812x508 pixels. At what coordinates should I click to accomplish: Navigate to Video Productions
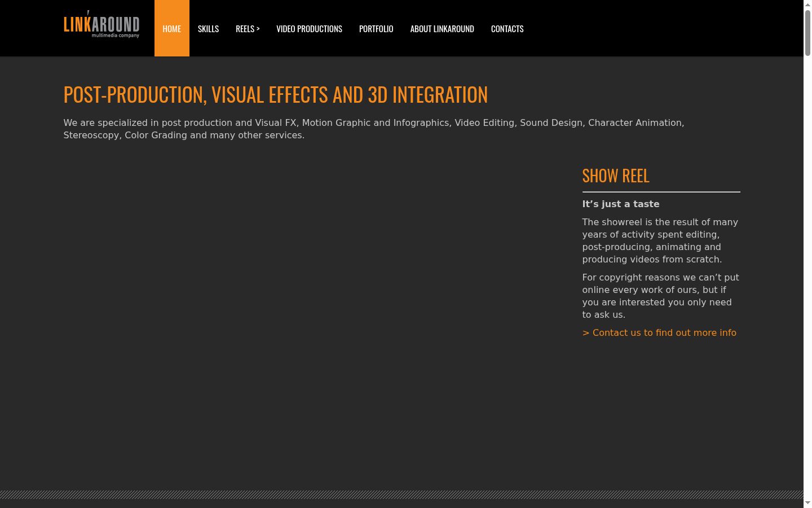(309, 28)
